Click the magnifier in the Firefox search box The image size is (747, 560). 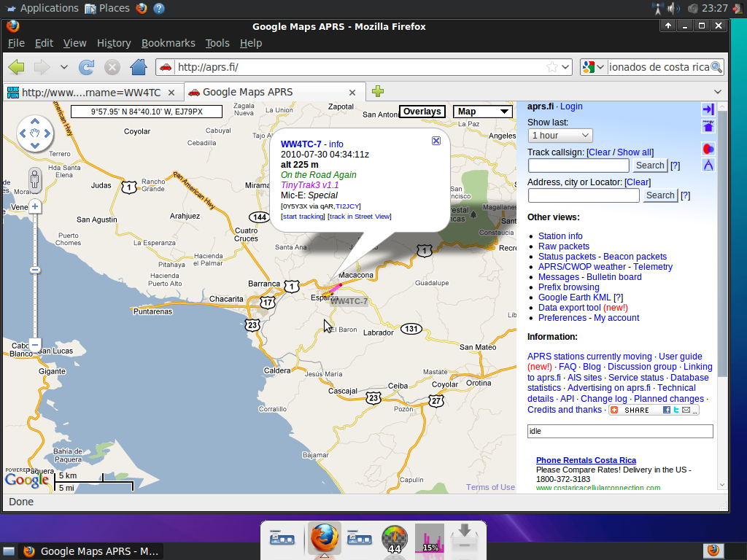716,67
